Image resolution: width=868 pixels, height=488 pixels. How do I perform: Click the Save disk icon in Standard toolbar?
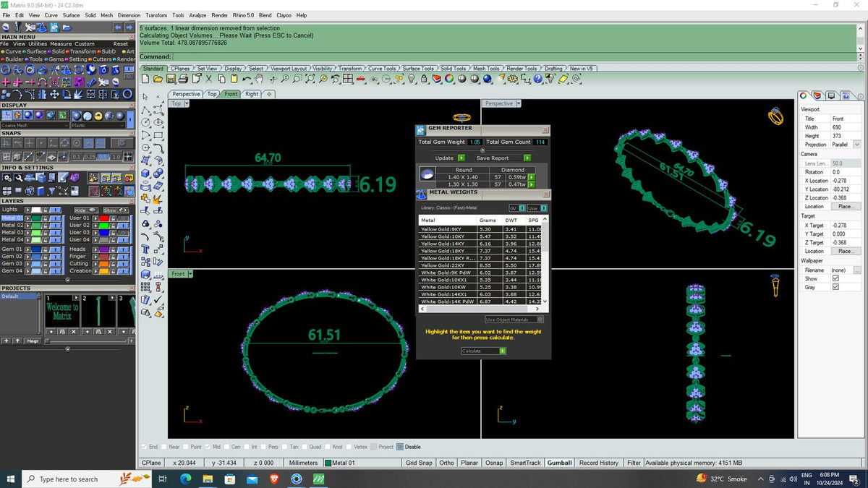[x=171, y=78]
